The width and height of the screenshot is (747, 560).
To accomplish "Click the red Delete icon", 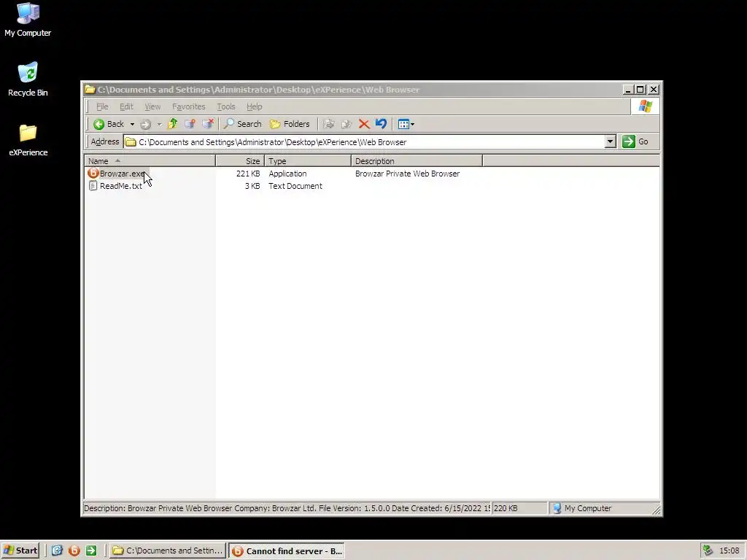I will (364, 124).
